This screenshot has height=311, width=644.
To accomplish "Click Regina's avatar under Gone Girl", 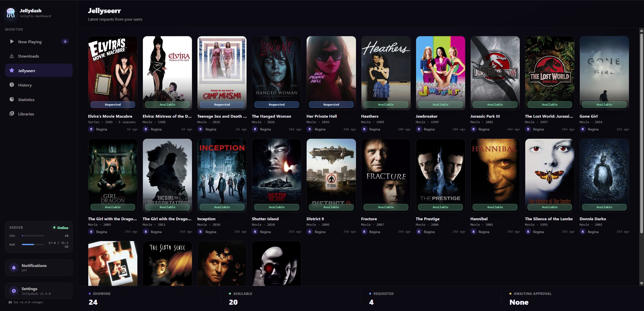I will pos(583,129).
